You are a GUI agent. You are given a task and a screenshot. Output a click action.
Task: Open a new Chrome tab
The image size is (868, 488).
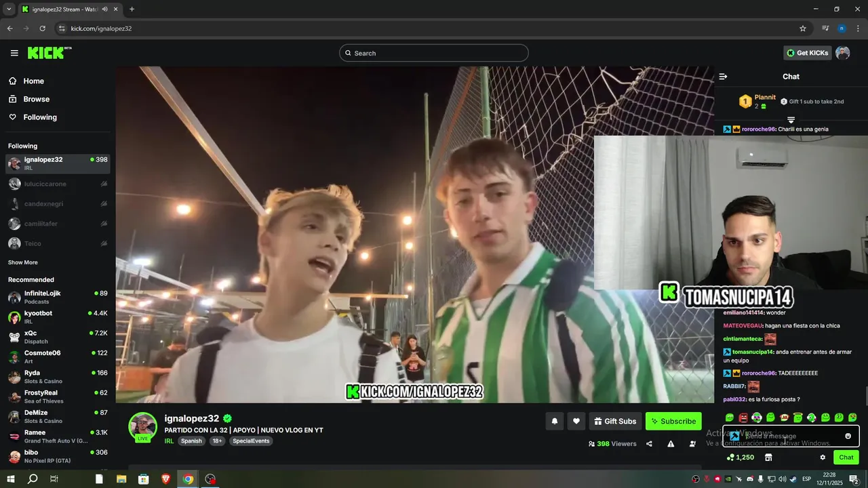[x=132, y=9]
